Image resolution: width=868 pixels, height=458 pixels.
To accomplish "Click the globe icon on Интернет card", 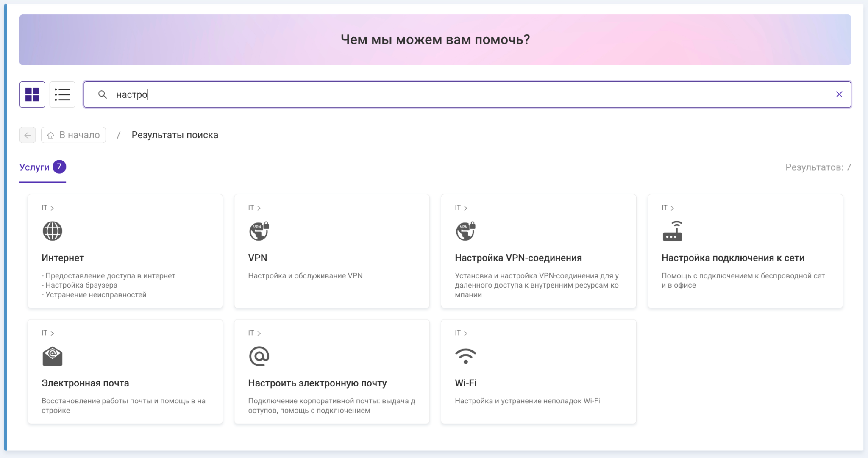I will pos(53,231).
